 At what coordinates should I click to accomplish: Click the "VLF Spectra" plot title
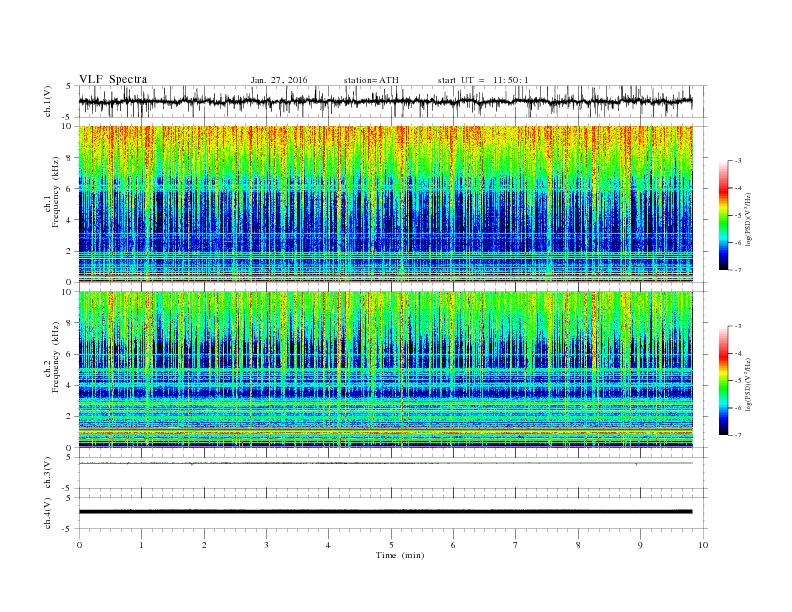coord(113,79)
